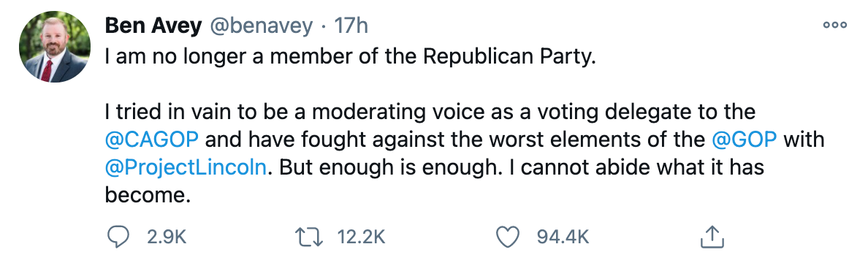
Task: View Ben Avey's profile picture
Action: [x=54, y=47]
